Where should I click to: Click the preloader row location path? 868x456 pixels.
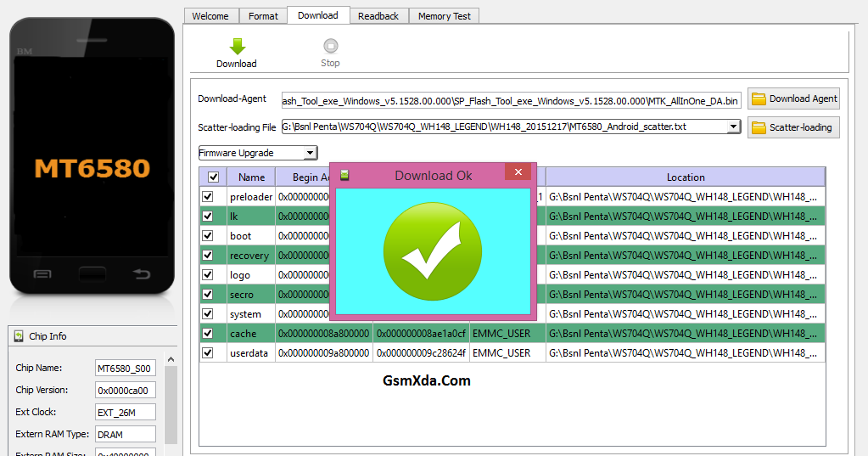pyautogui.click(x=683, y=197)
